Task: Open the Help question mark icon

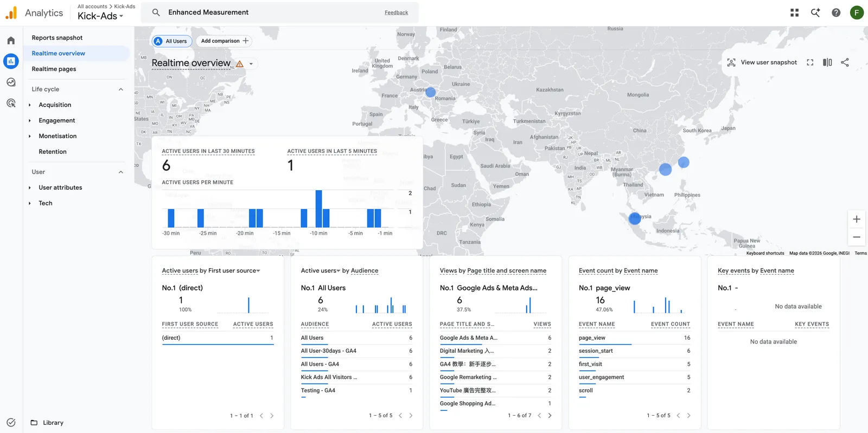Action: [x=836, y=12]
